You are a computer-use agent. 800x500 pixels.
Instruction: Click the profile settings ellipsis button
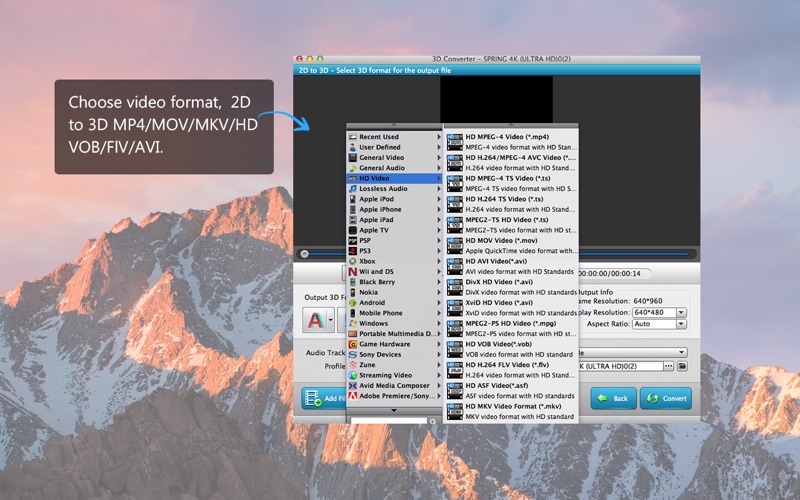point(668,366)
